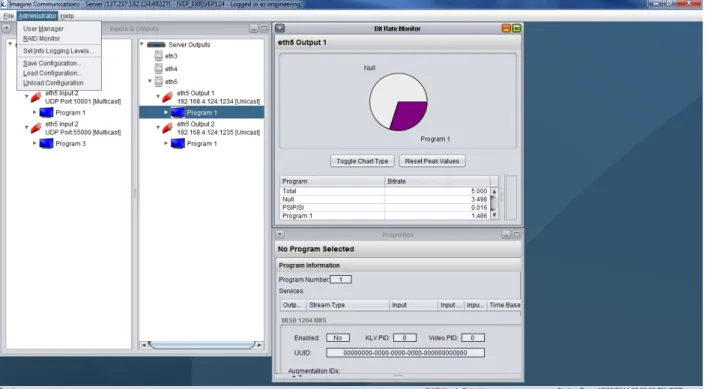The image size is (708, 389).
Task: Click the green Bit Rate Monitor header icon
Action: (x=517, y=28)
